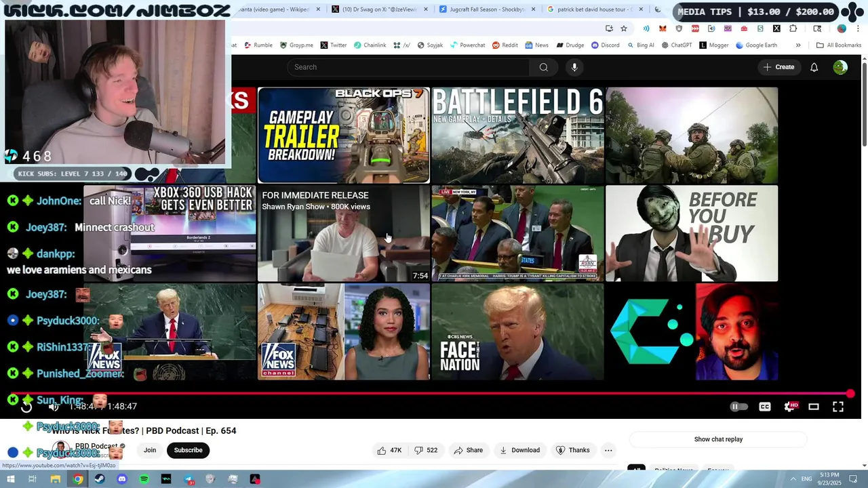868x488 pixels.
Task: Click inside the YouTube search field
Action: (408, 67)
